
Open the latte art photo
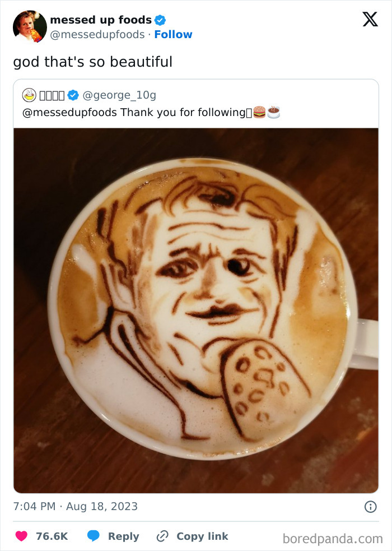point(196,311)
